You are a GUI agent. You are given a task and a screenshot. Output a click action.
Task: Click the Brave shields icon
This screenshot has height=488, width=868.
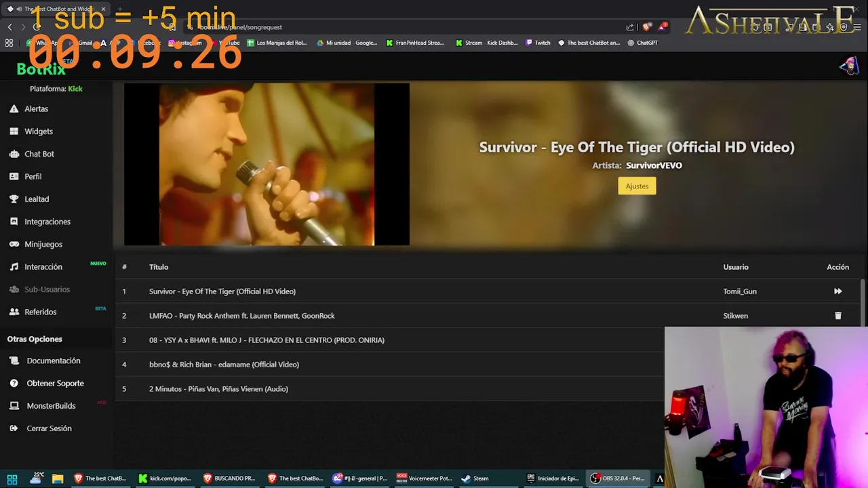[647, 27]
